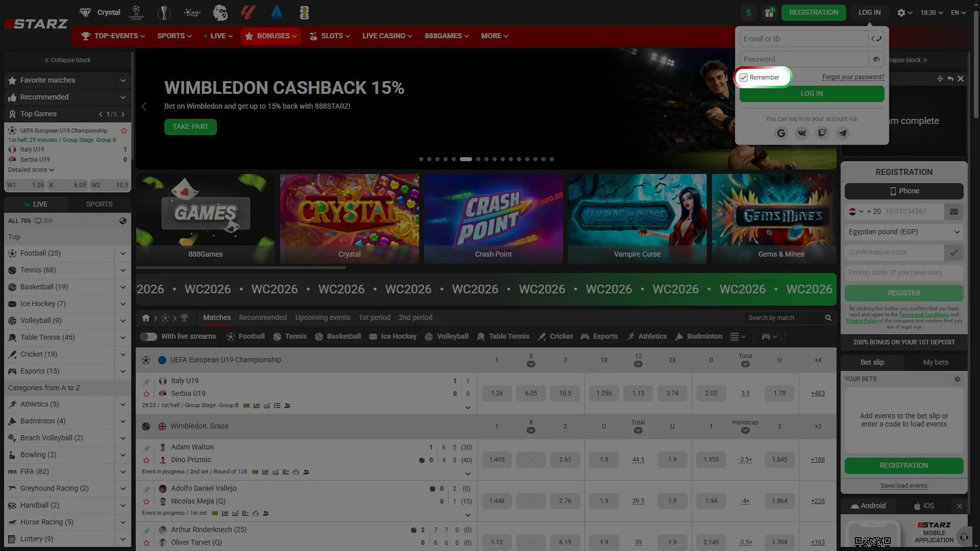Viewport: 980px width, 551px height.
Task: Expand Football (25) in sidebar
Action: point(123,254)
